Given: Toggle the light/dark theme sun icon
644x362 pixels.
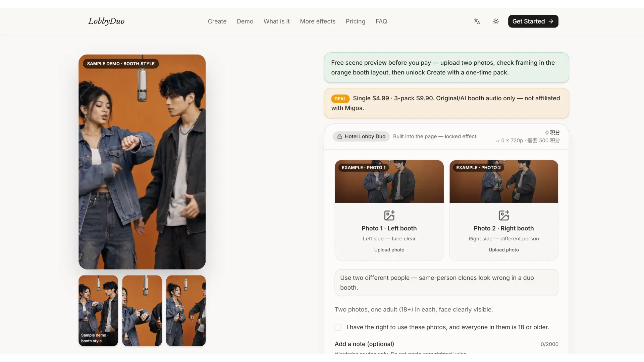Looking at the screenshot, I should point(496,21).
